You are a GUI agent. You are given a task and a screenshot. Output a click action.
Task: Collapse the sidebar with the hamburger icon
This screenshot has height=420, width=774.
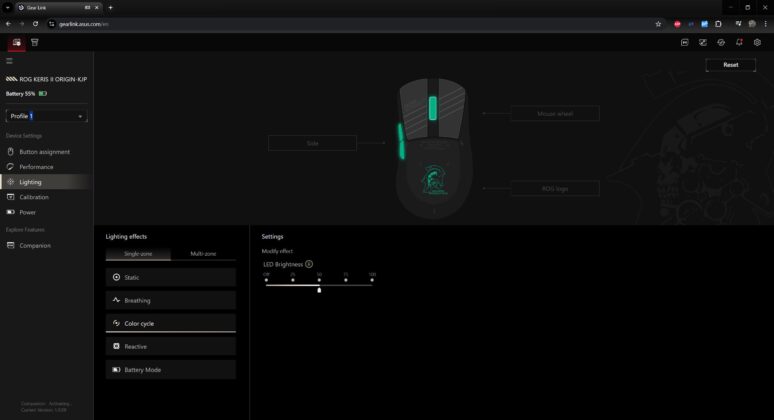pos(9,61)
